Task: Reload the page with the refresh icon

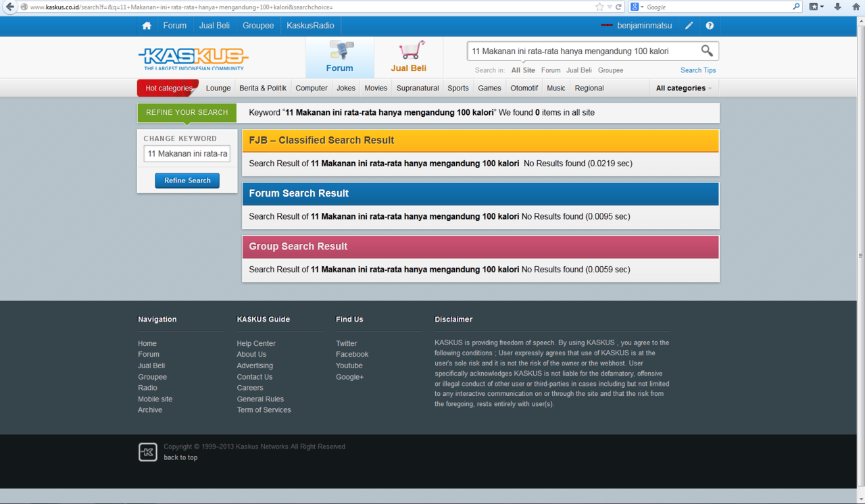Action: (618, 7)
